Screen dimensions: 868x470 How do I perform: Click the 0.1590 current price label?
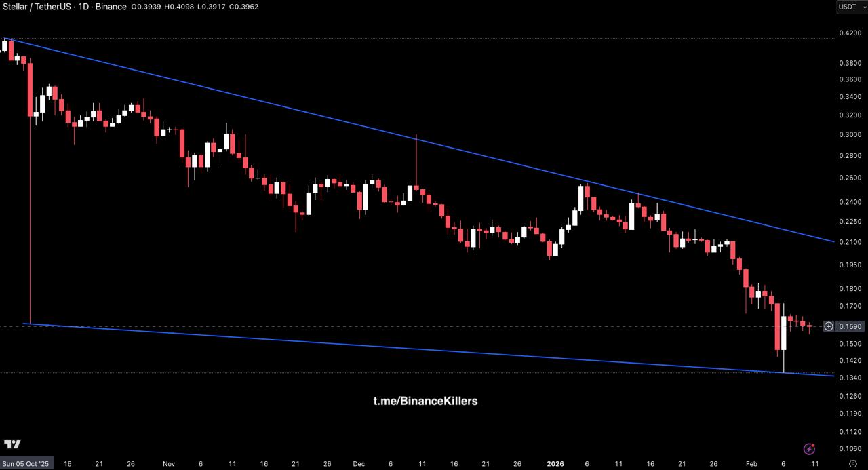click(850, 326)
